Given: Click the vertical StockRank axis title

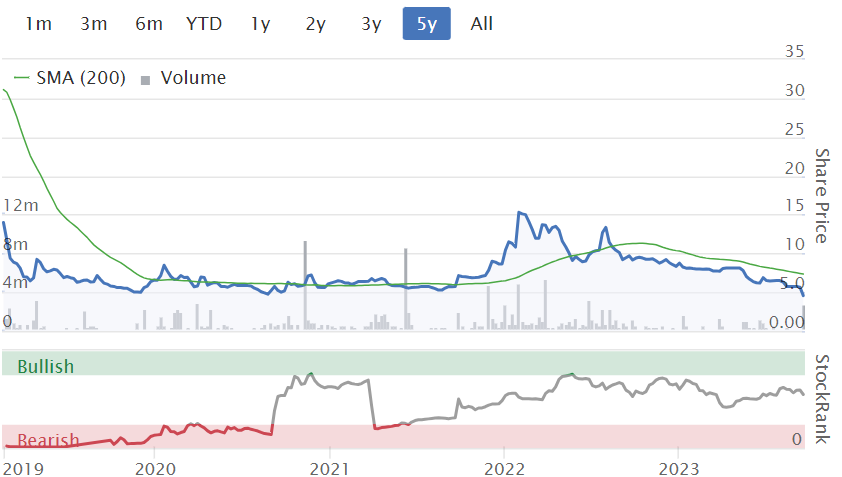Looking at the screenshot, I should (x=822, y=398).
